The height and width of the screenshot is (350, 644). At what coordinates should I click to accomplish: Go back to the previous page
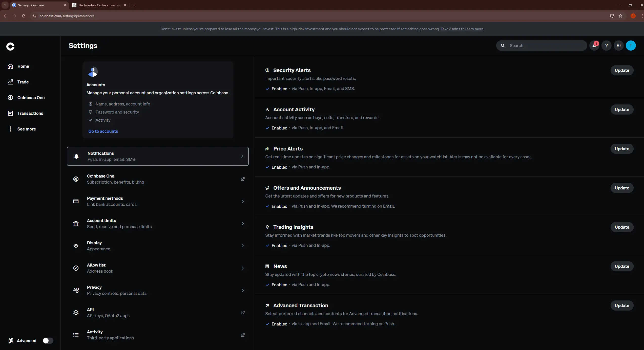pos(6,16)
